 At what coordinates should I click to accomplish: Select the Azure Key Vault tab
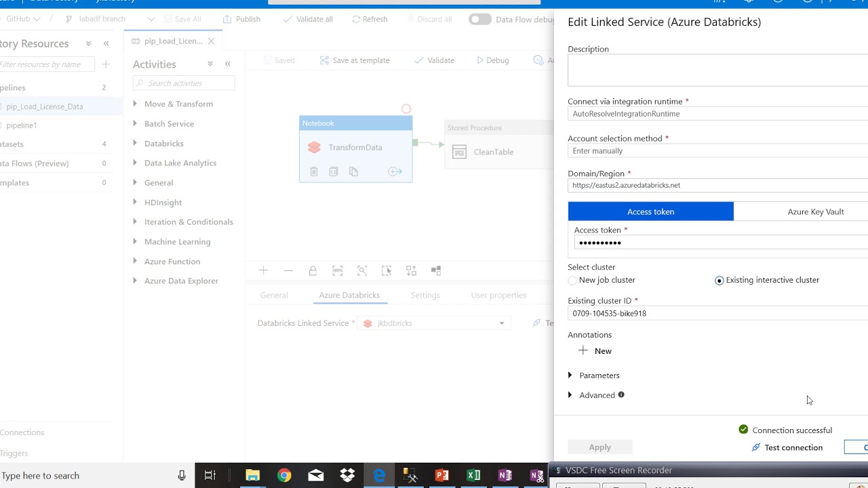[801, 211]
